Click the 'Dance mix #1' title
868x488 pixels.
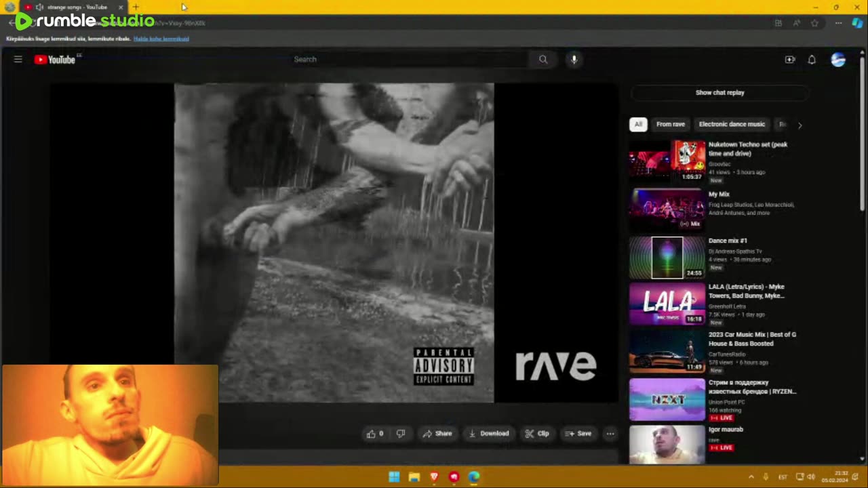point(728,241)
